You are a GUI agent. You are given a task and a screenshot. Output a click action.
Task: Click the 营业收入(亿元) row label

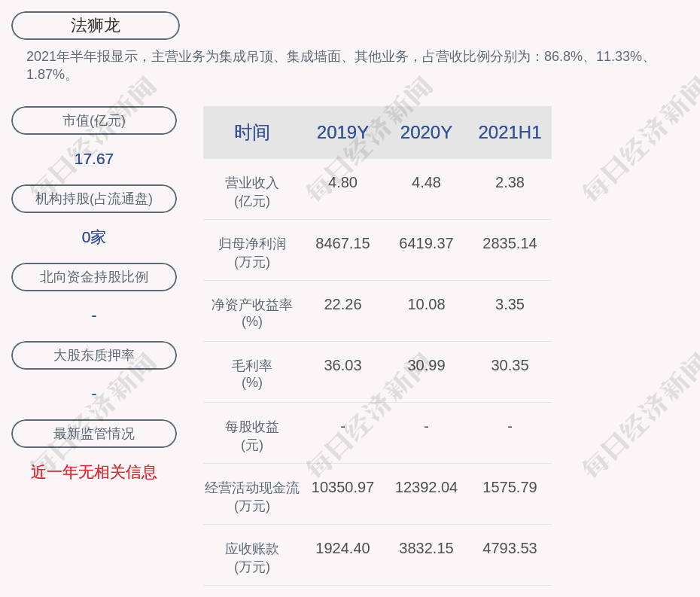252,191
